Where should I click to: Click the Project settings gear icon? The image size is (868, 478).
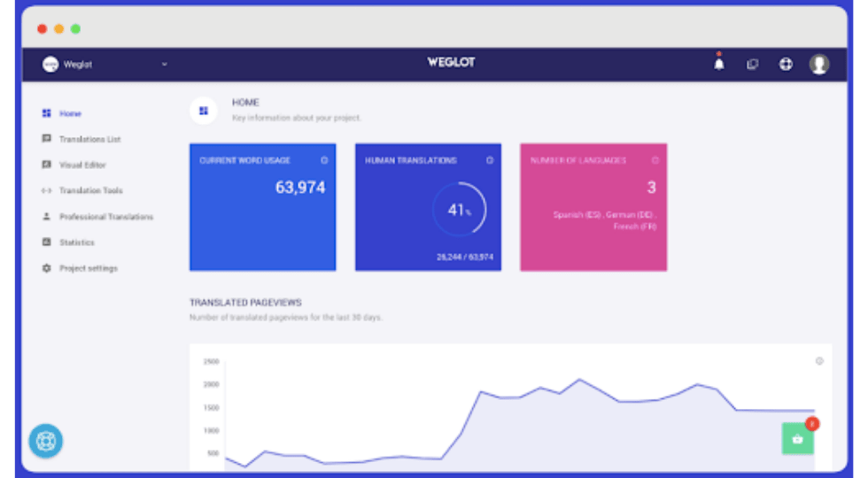[x=46, y=267]
